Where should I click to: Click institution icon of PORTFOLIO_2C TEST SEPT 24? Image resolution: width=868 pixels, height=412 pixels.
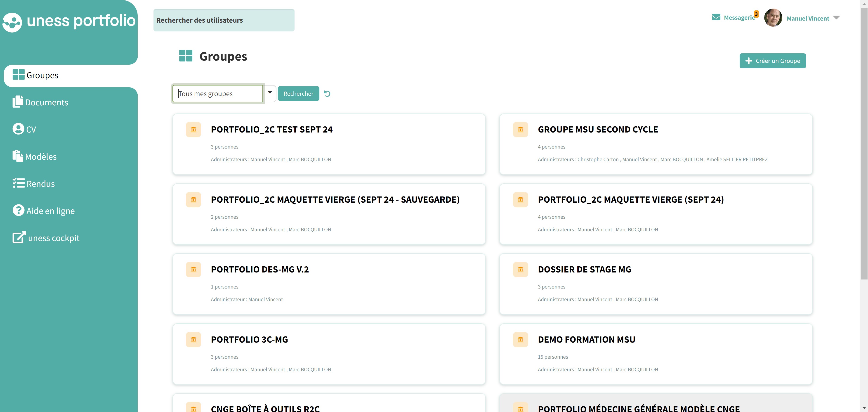point(193,130)
